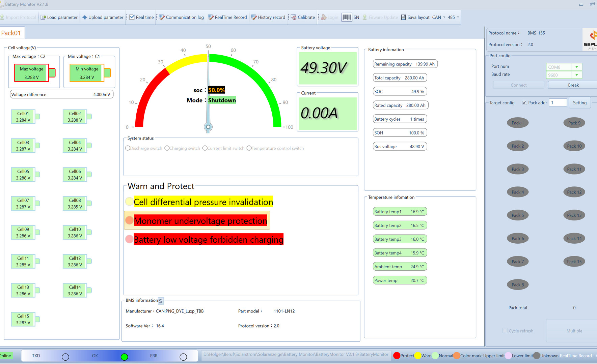The height and width of the screenshot is (364, 597).
Task: Click the Calibrate toolbar icon
Action: (294, 17)
